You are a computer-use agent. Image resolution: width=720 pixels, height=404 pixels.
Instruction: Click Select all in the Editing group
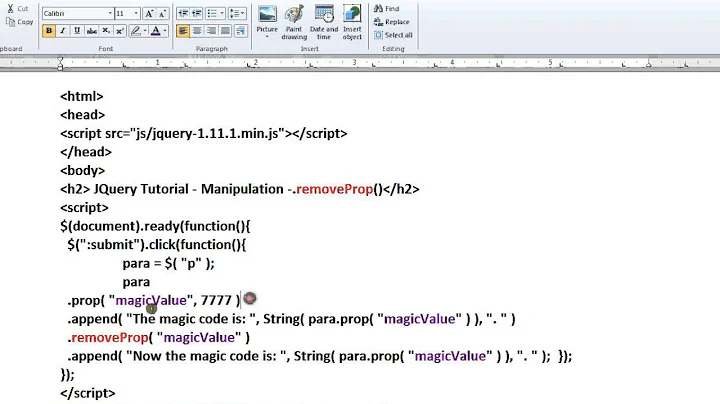coord(393,35)
